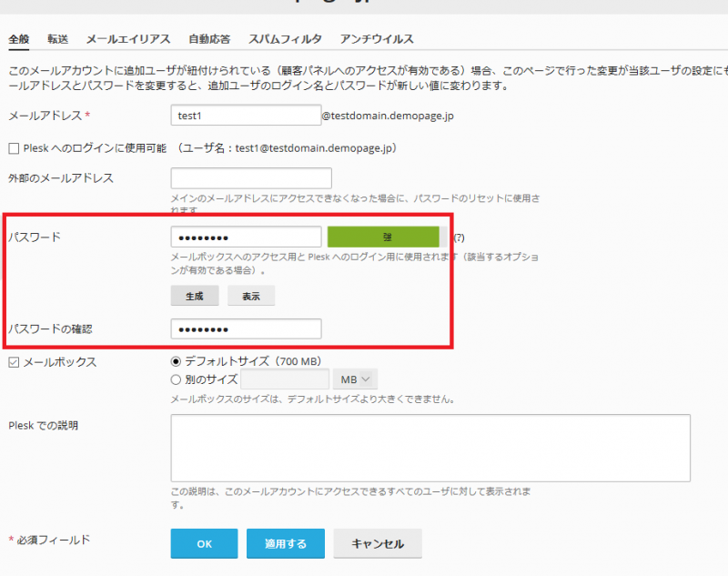Expand the MB unit dropdown

coord(356,379)
